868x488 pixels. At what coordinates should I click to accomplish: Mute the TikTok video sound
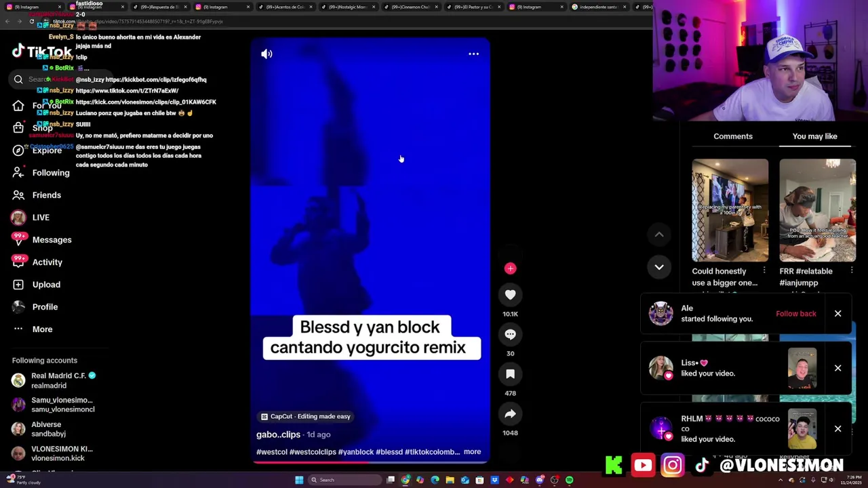[x=267, y=54]
